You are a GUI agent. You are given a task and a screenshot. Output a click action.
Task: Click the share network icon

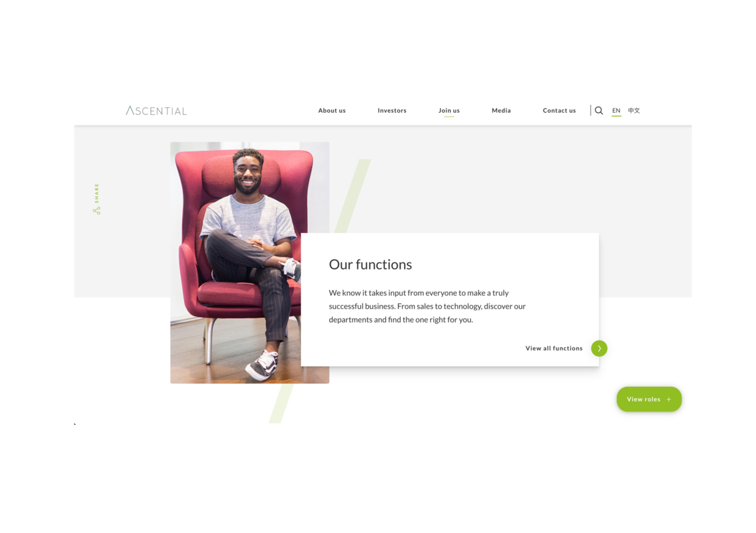[96, 211]
